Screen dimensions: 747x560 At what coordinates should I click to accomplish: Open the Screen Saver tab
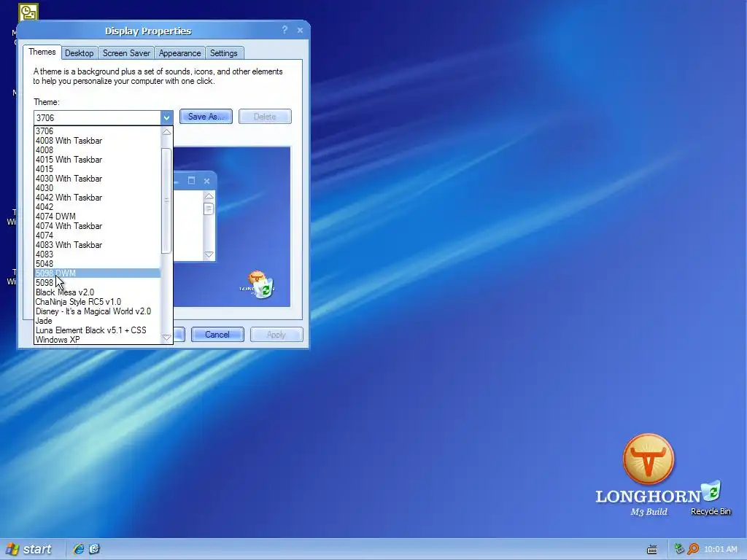pos(126,52)
